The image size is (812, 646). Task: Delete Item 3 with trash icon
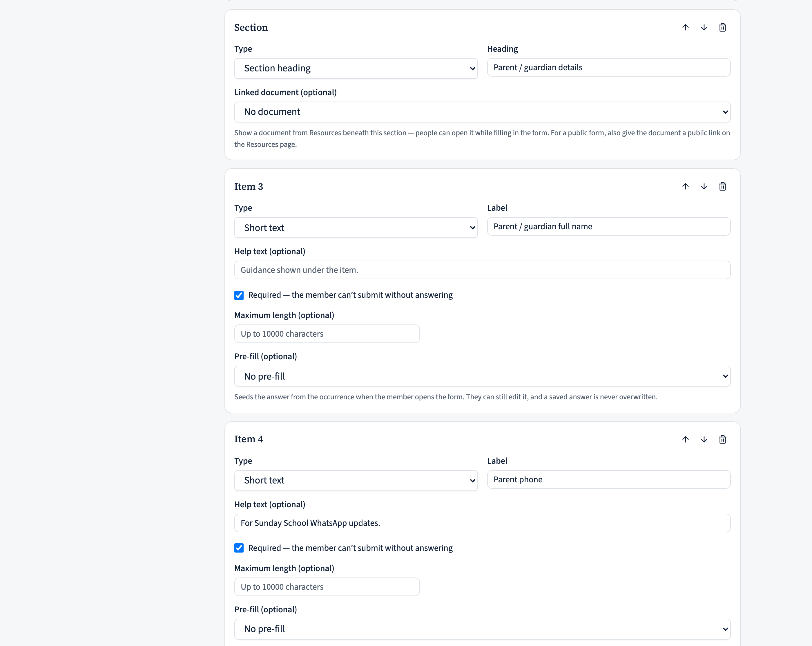pos(722,187)
